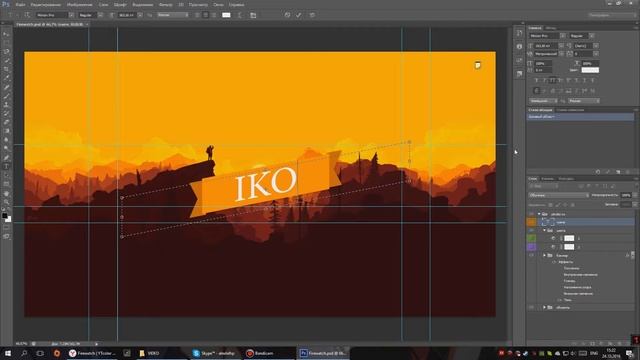Open font family dropdown in Character panel
This screenshot has width=640, height=360.
coord(563,36)
